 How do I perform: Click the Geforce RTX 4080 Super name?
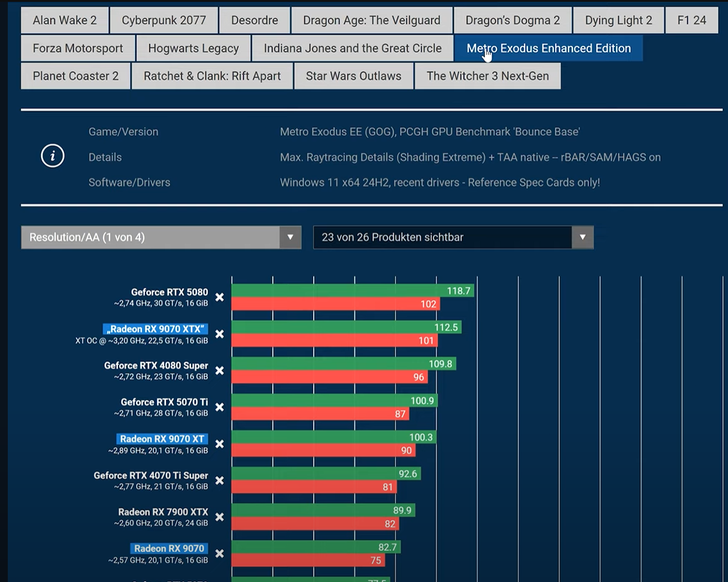coord(156,365)
